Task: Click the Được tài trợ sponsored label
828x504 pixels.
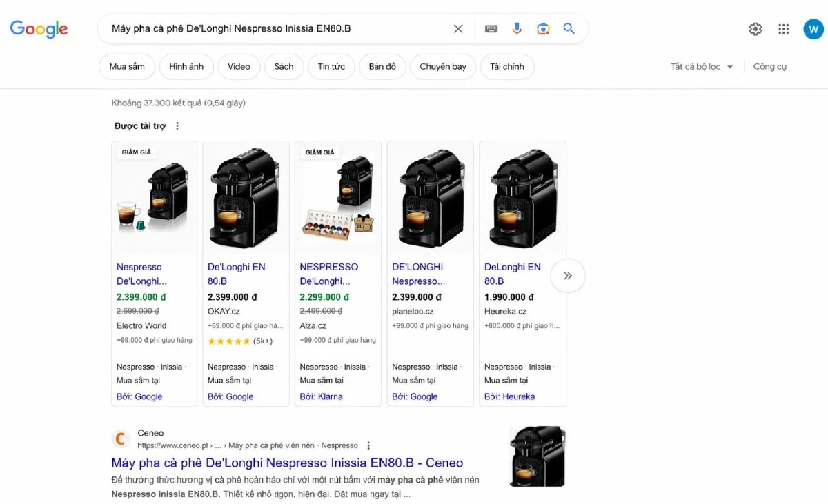Action: 140,126
